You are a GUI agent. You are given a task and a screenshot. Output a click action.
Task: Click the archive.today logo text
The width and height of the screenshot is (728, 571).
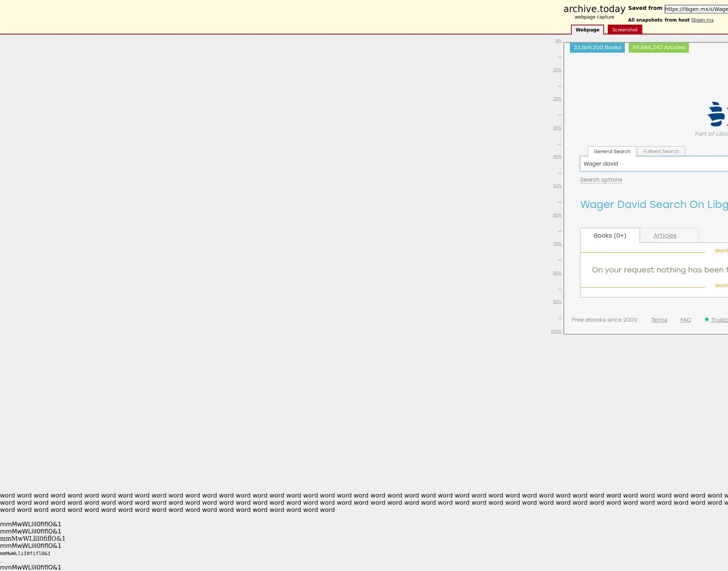tap(594, 9)
